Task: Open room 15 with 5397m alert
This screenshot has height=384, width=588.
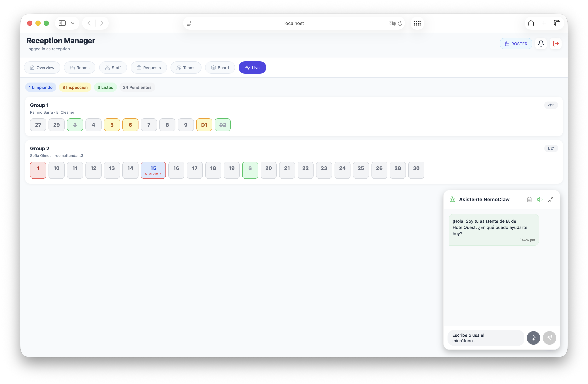Action: pyautogui.click(x=153, y=170)
